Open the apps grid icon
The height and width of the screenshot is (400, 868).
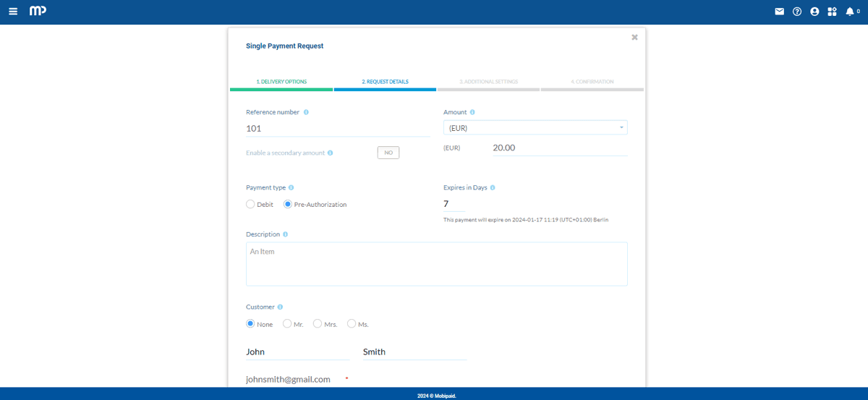point(832,12)
